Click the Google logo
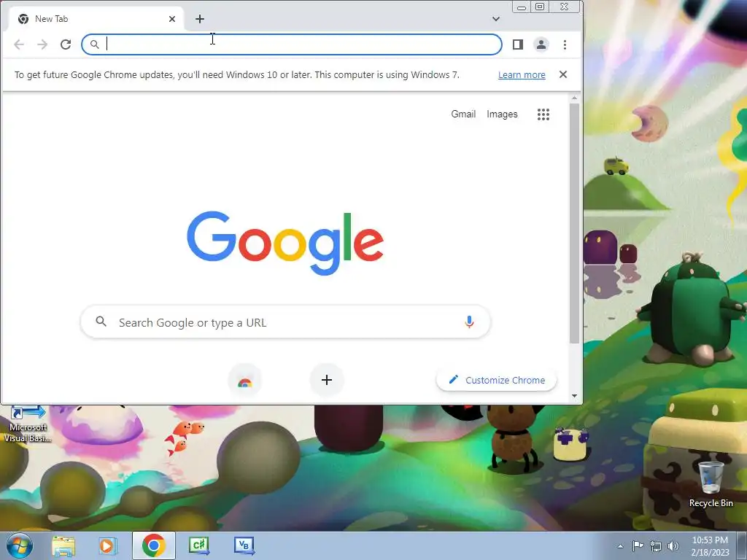 point(285,243)
